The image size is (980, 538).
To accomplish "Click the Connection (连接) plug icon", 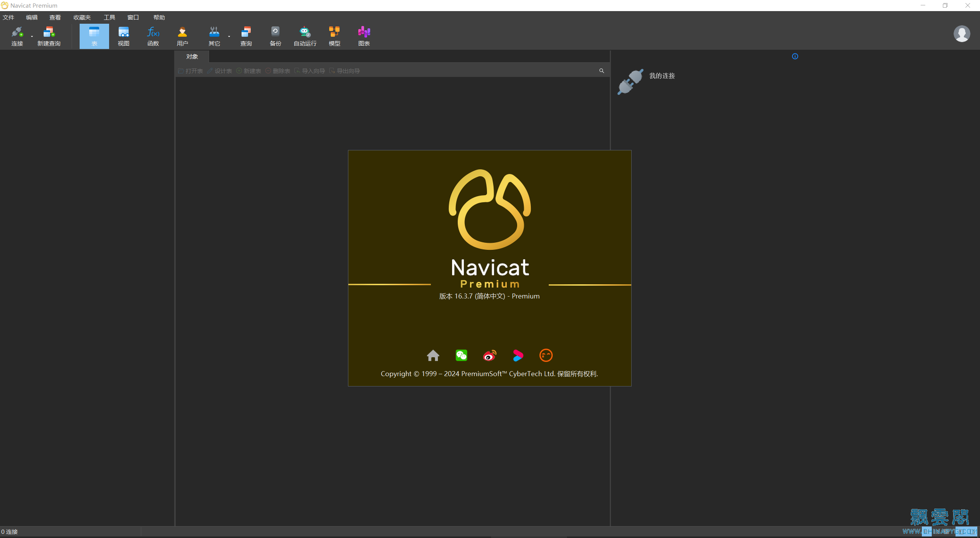I will (17, 32).
